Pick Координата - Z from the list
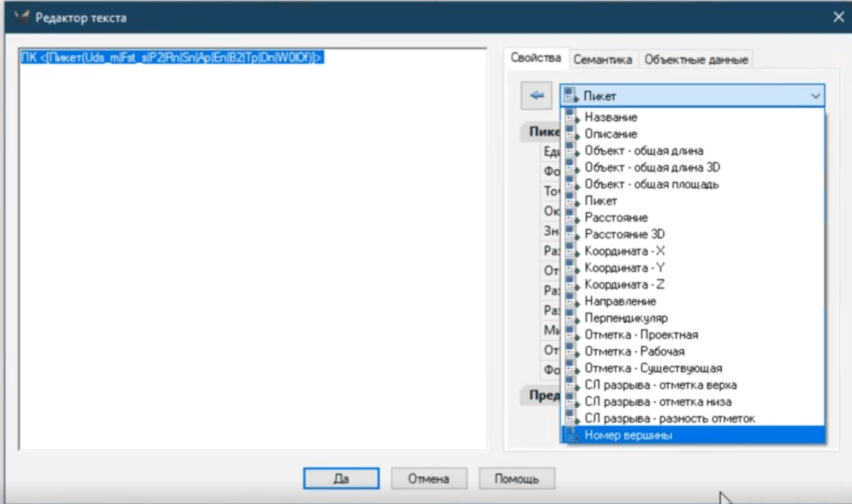Screen dimensions: 852x504 pos(624,284)
